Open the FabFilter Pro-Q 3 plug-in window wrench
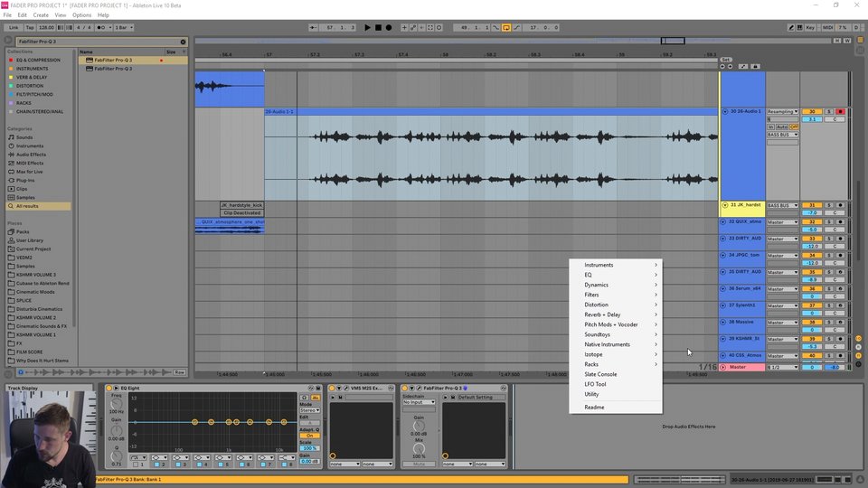This screenshot has width=868, height=488. pyautogui.click(x=419, y=388)
